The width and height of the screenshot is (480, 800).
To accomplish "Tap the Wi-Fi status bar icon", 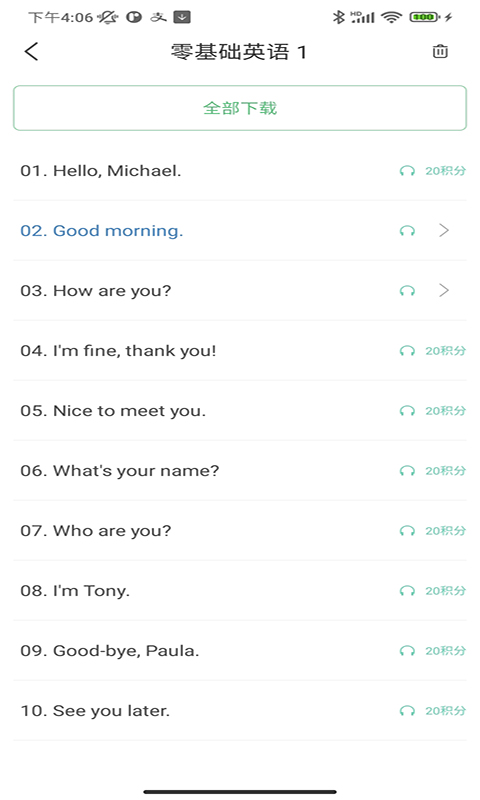I will pos(391,17).
